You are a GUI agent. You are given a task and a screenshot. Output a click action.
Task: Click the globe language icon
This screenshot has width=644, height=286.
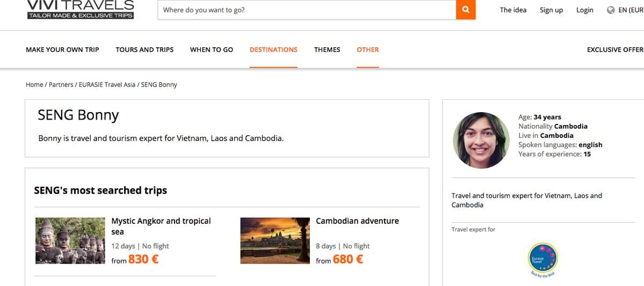click(x=611, y=10)
